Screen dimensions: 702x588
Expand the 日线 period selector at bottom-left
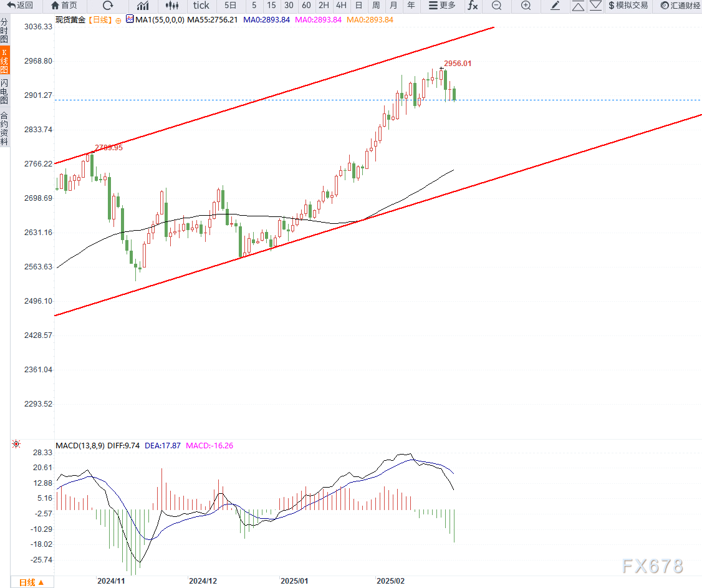(31, 582)
